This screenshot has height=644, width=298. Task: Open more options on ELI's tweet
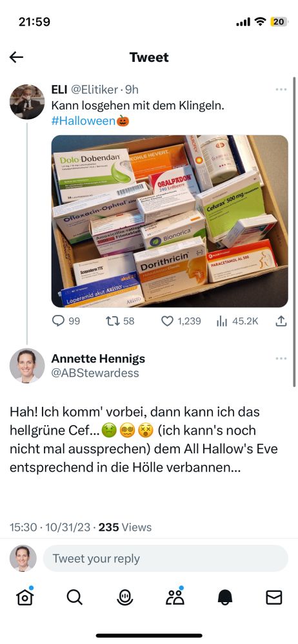[281, 90]
